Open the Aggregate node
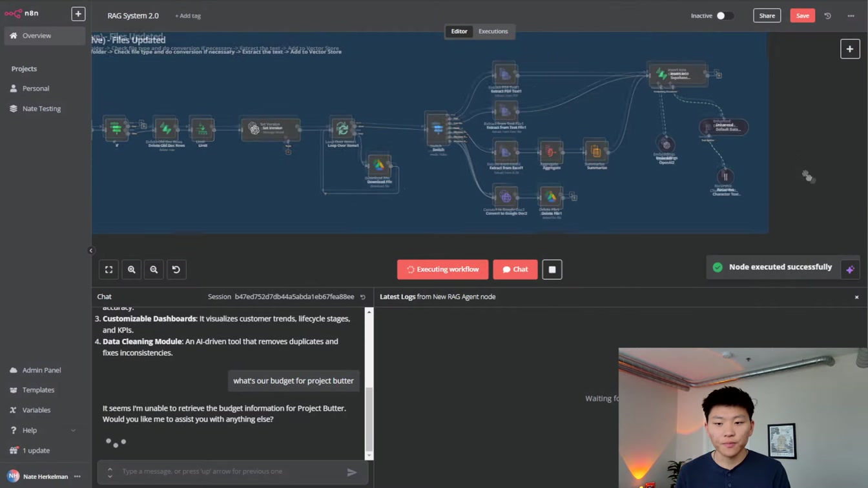 click(x=551, y=152)
